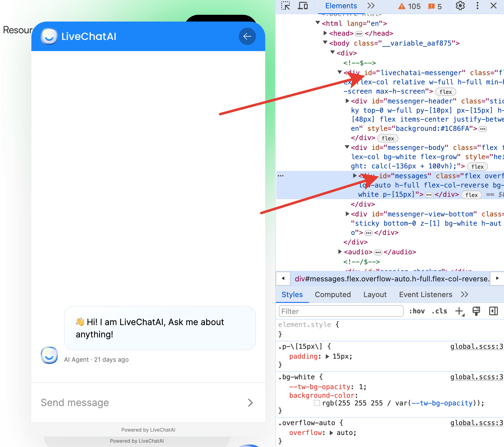The height and width of the screenshot is (447, 504).
Task: Open the :hov element state toggles
Action: [x=417, y=311]
